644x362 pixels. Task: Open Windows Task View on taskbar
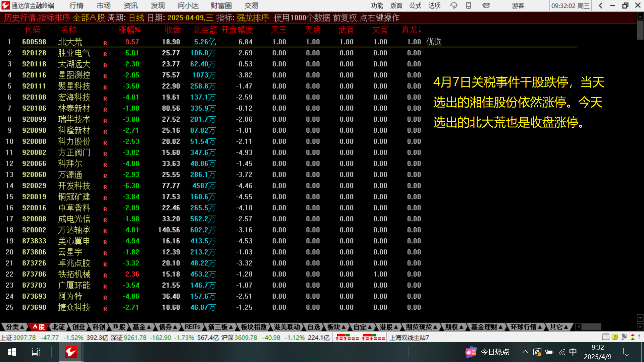tap(36, 352)
